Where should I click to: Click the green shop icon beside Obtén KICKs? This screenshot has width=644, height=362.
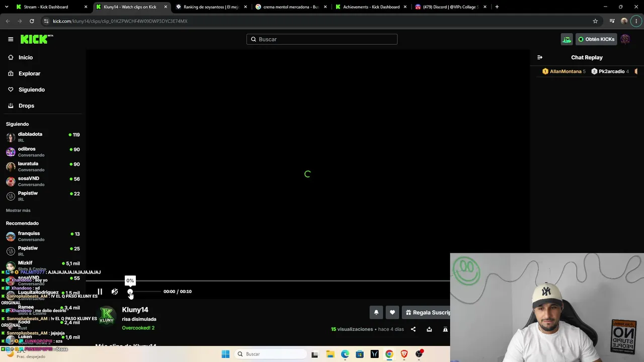point(567,39)
